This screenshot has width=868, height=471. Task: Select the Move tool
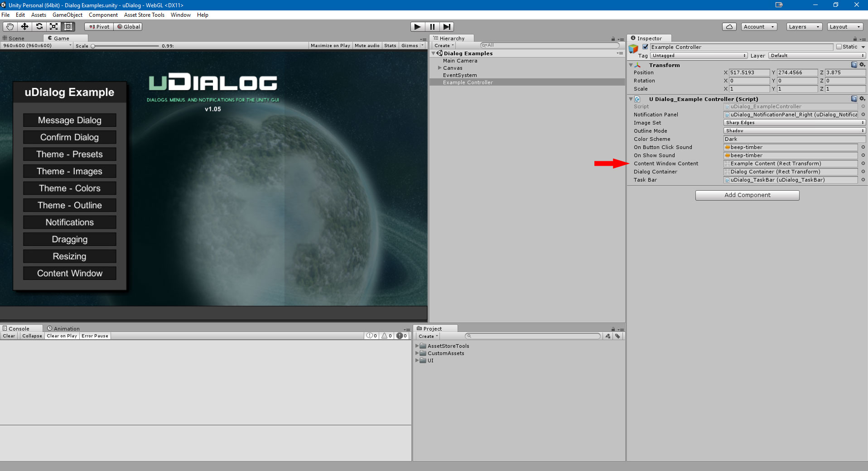click(x=24, y=26)
